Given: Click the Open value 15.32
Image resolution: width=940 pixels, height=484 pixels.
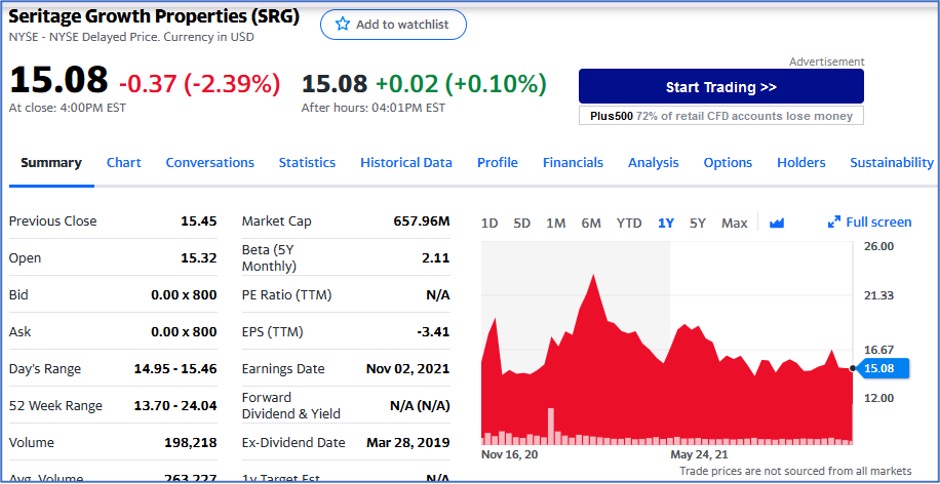Looking at the screenshot, I should (198, 258).
